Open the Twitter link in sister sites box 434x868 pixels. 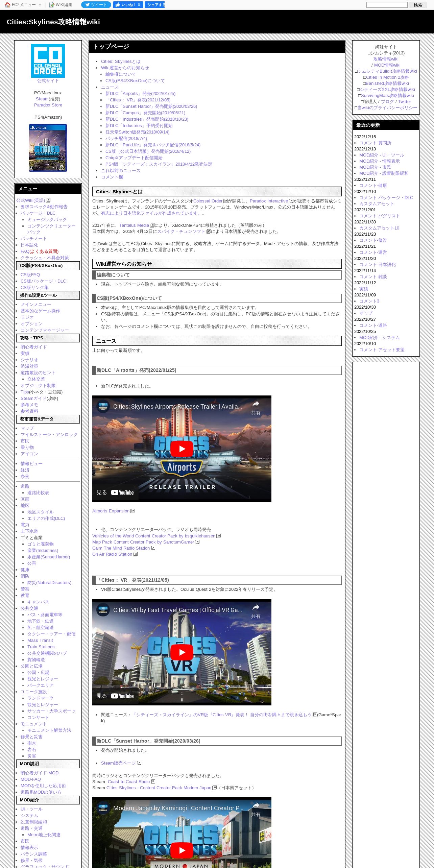(404, 102)
